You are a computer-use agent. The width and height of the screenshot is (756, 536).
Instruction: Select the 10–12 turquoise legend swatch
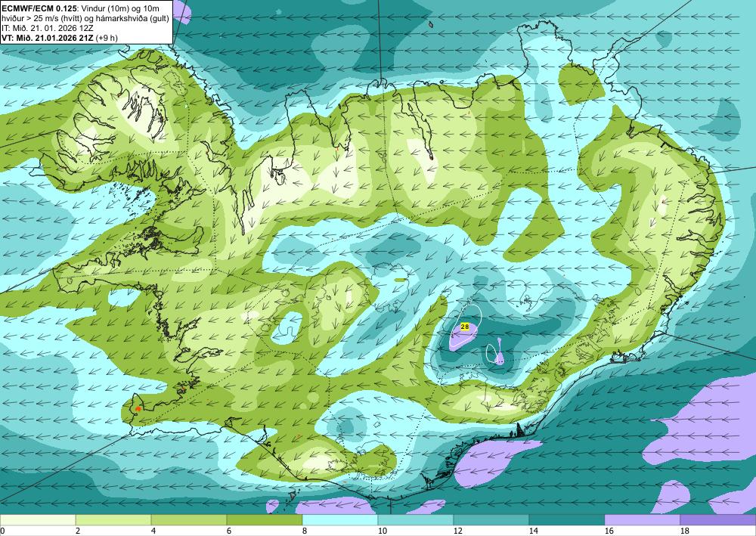click(x=416, y=519)
